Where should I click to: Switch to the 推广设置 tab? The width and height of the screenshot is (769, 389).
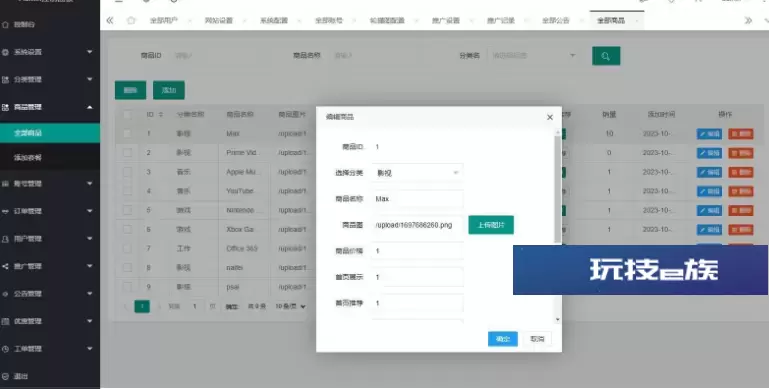point(446,21)
